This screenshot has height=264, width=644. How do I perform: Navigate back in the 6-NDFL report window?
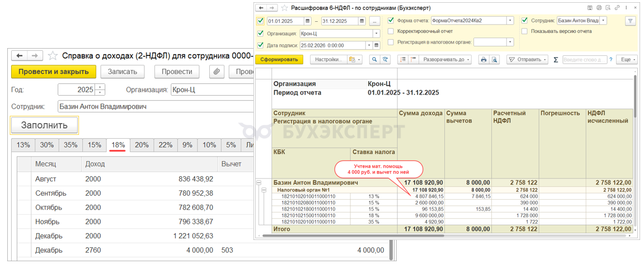point(260,8)
